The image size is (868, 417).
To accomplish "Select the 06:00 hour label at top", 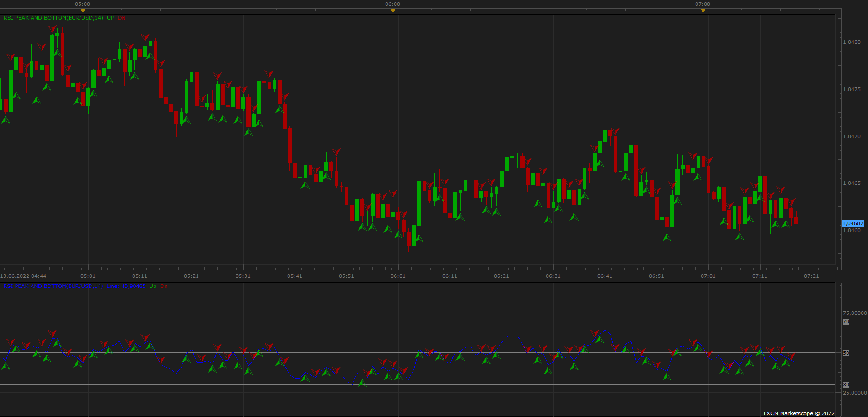I will point(392,4).
